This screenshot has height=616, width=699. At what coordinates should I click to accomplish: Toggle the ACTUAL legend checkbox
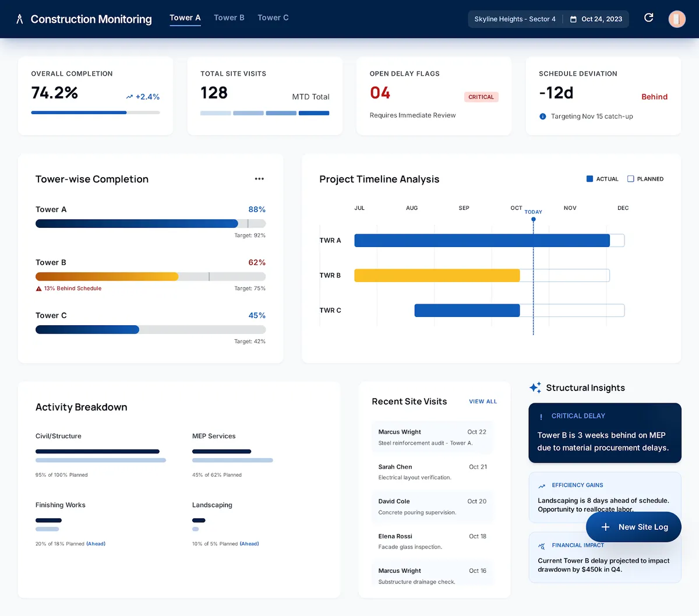tap(589, 179)
